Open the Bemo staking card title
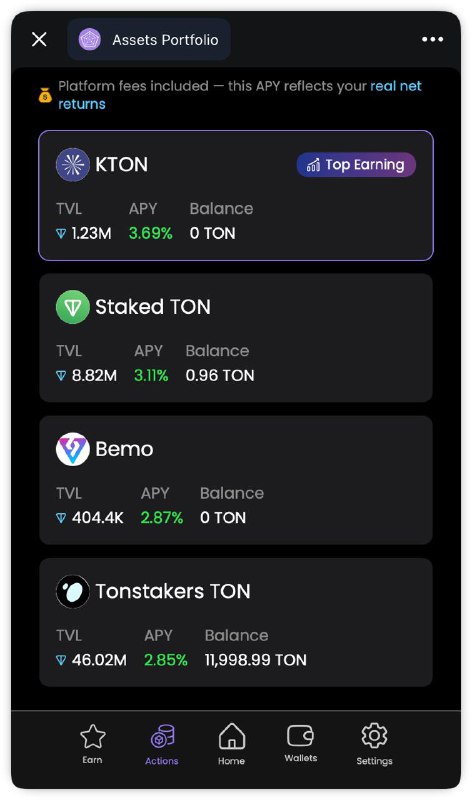This screenshot has height=800, width=472. point(125,449)
